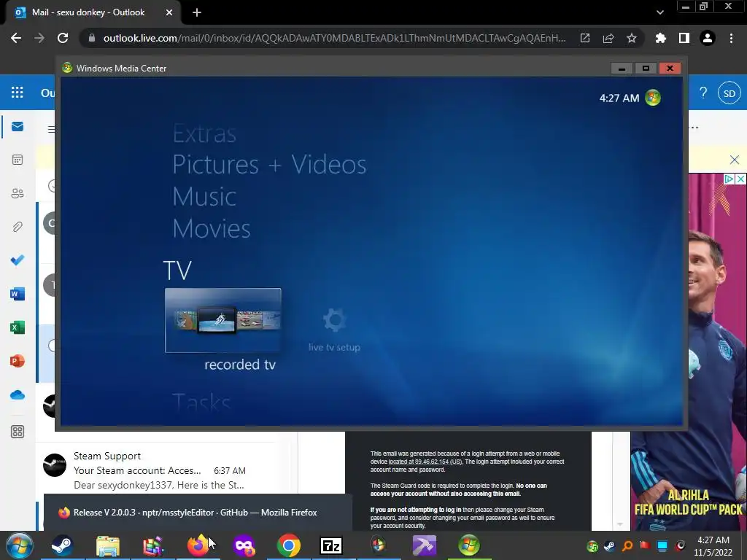Close the Mail - sexu donkey tab
Viewport: 747px width, 560px height.
coord(169,12)
